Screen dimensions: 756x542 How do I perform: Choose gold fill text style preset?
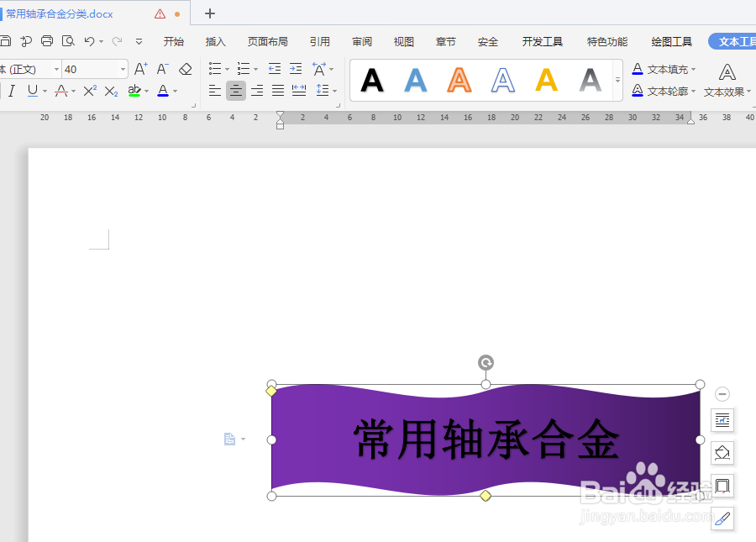(546, 80)
